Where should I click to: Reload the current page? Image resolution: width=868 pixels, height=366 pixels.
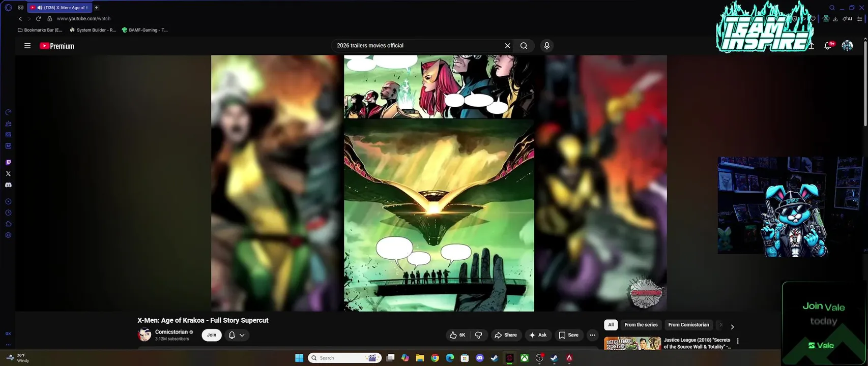pos(38,19)
